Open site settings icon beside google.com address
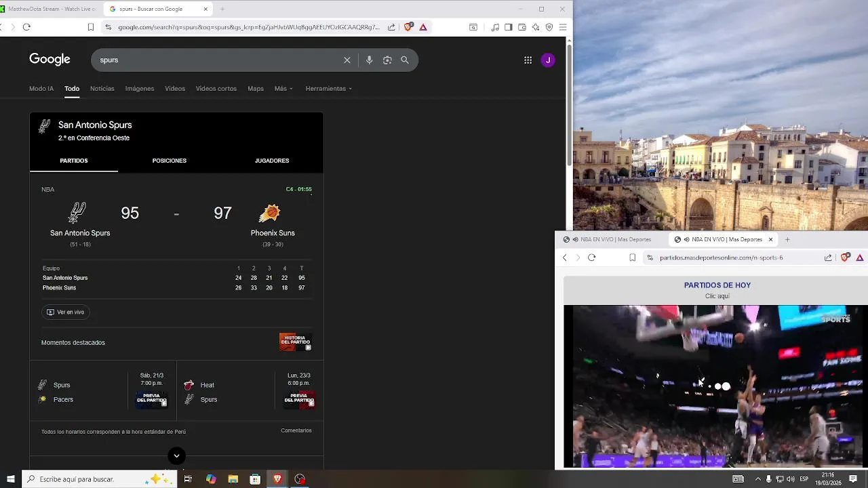 (x=108, y=27)
